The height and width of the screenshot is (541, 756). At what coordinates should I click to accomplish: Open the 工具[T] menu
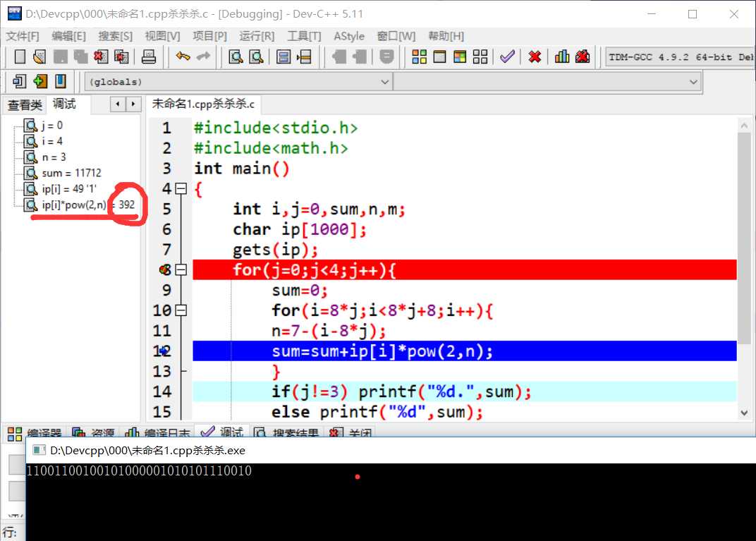pos(304,36)
